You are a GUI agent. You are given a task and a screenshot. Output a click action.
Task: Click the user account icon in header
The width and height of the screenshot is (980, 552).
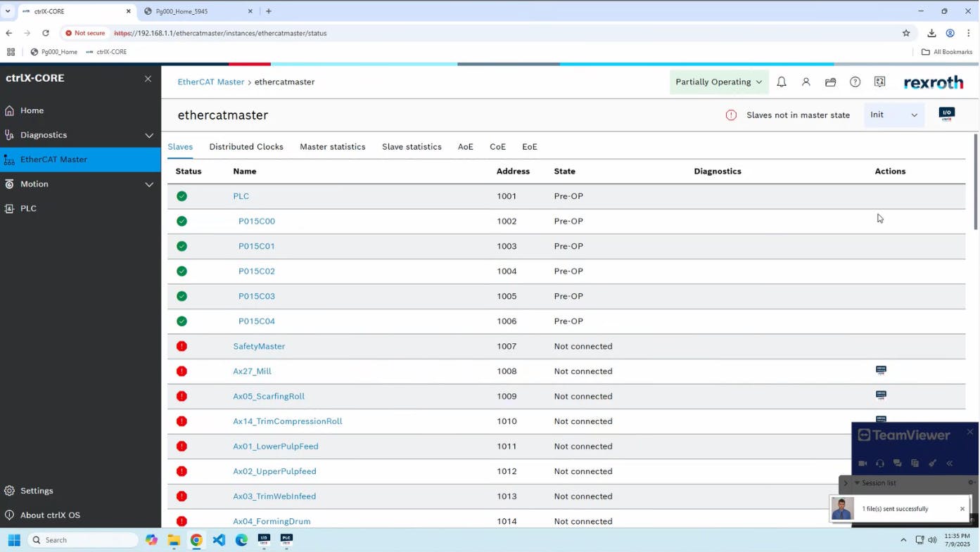(806, 82)
